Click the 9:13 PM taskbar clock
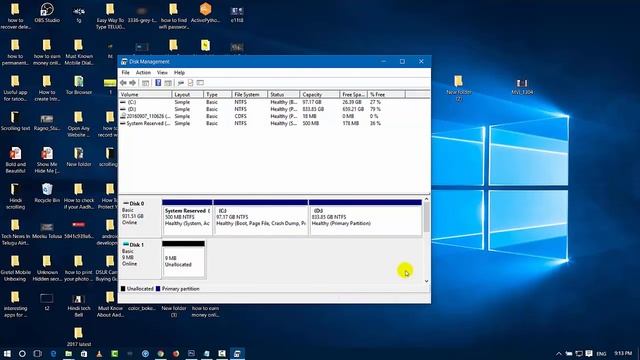The image size is (640, 360). coord(623,353)
